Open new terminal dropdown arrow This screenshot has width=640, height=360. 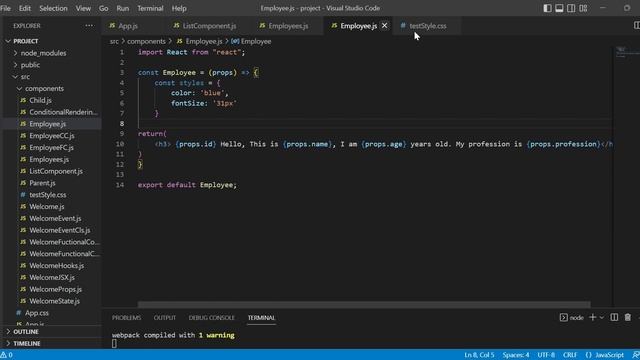602,318
